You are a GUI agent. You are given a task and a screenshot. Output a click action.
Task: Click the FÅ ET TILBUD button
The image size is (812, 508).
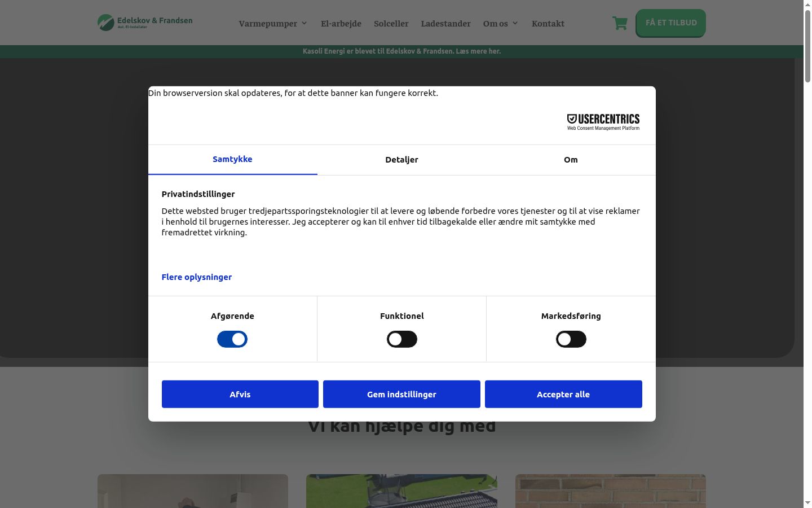click(670, 23)
